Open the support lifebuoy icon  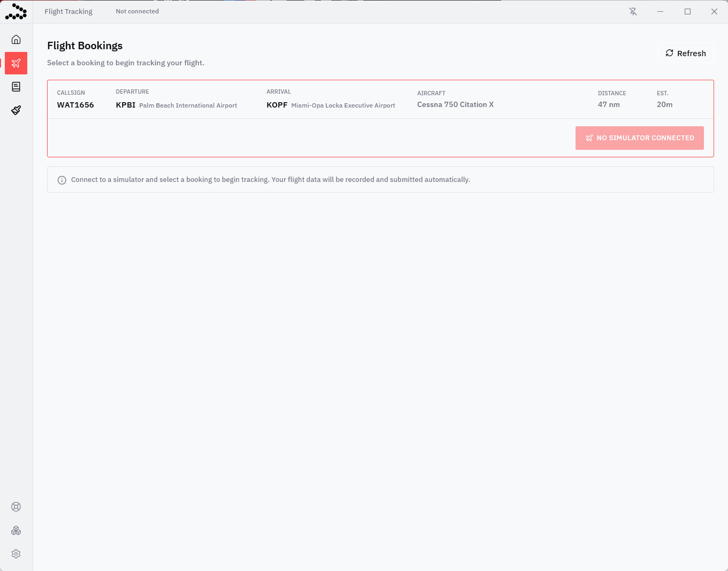click(x=16, y=507)
